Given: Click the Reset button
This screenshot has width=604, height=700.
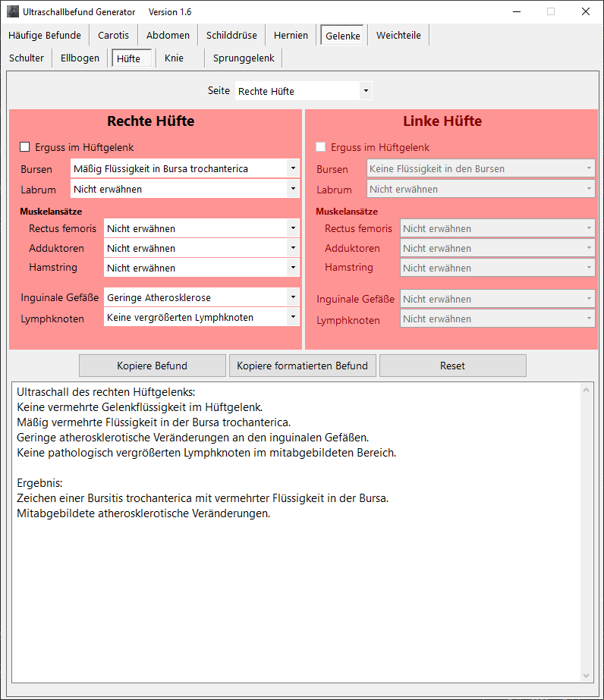Looking at the screenshot, I should 452,366.
